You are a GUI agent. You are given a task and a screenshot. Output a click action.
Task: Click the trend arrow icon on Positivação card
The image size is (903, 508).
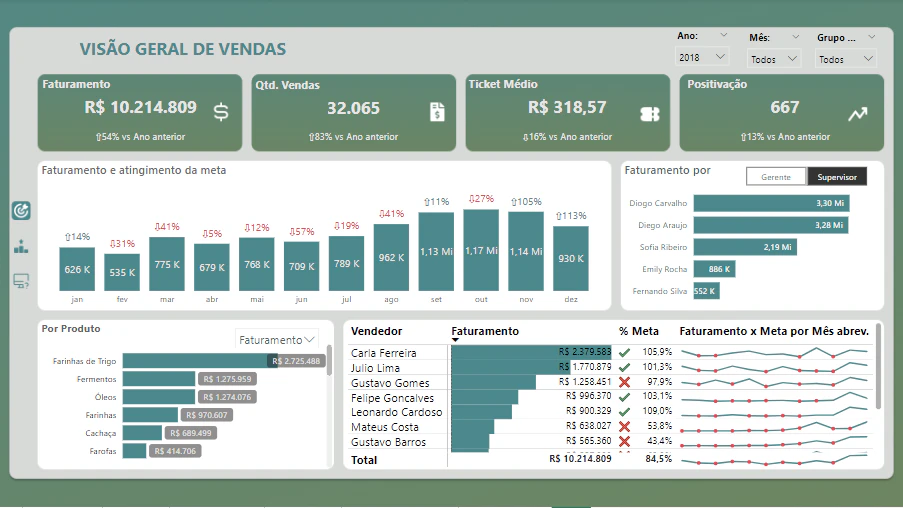pos(858,113)
